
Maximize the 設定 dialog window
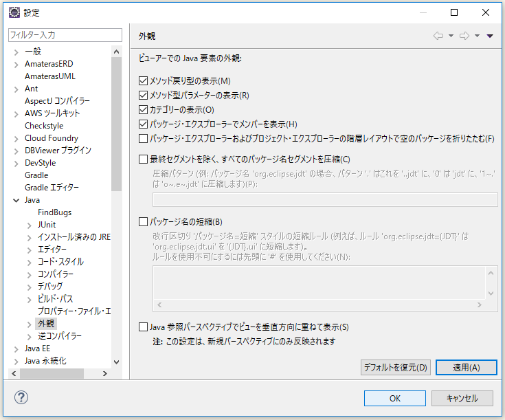[454, 12]
